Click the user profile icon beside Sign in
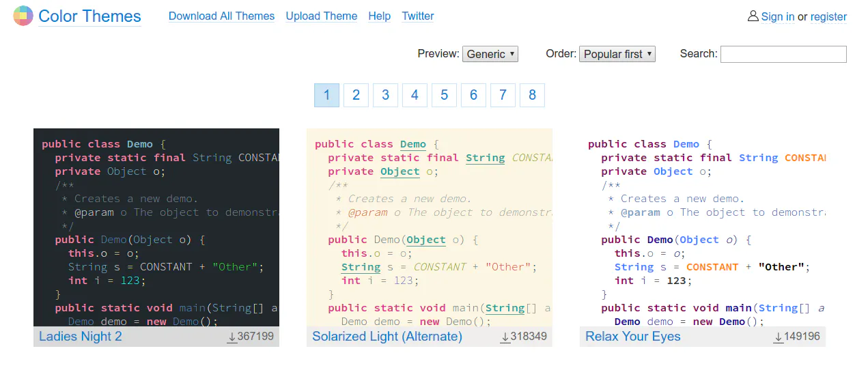This screenshot has width=868, height=366. pyautogui.click(x=753, y=16)
